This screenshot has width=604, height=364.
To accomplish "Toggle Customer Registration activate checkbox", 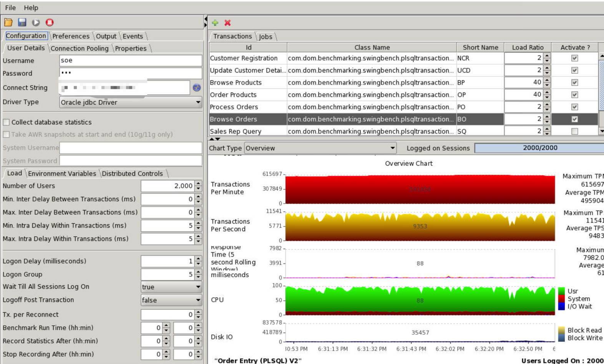I will click(x=574, y=58).
